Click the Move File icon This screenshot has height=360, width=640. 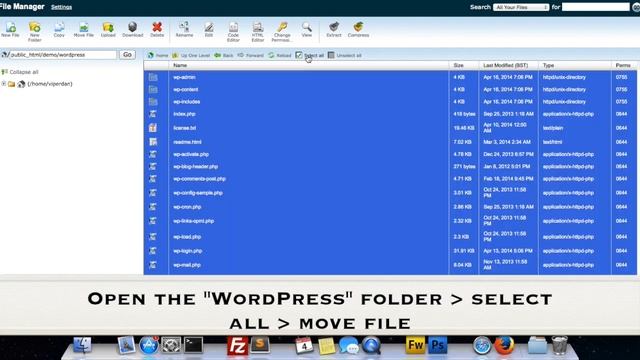point(84,30)
